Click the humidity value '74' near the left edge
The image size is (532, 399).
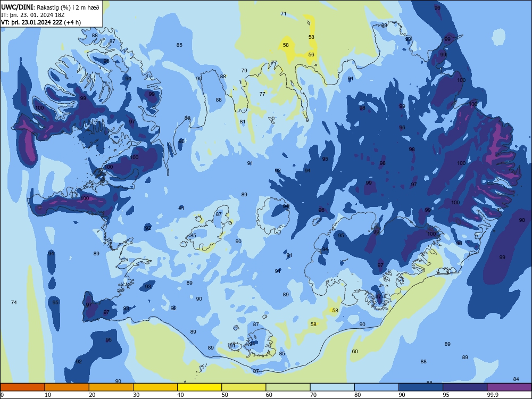pos(14,302)
